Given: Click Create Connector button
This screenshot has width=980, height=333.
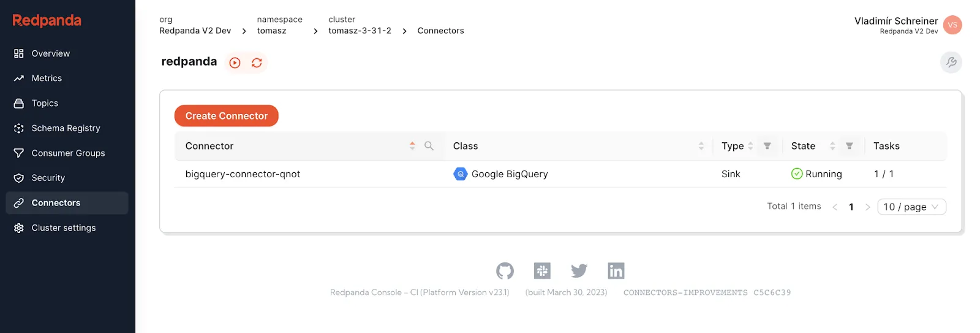Looking at the screenshot, I should pos(227,116).
